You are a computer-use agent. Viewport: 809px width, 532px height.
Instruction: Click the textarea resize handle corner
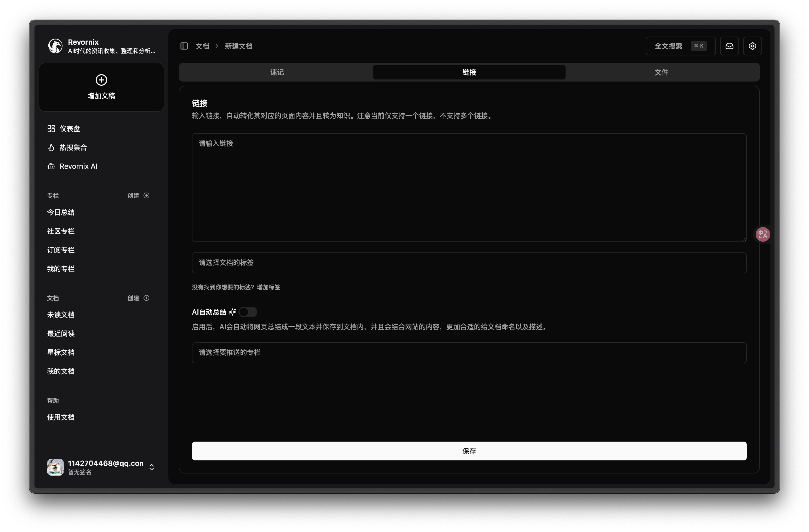coord(744,239)
